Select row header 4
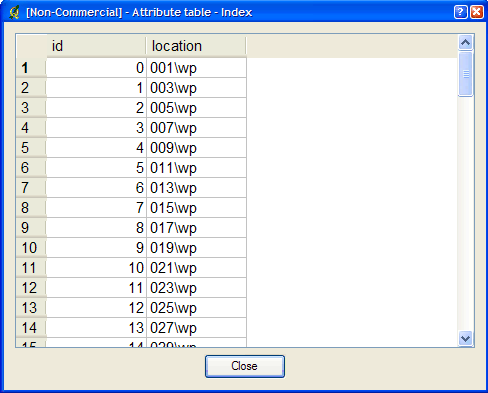Viewport: 488px width, 393px height. point(31,128)
